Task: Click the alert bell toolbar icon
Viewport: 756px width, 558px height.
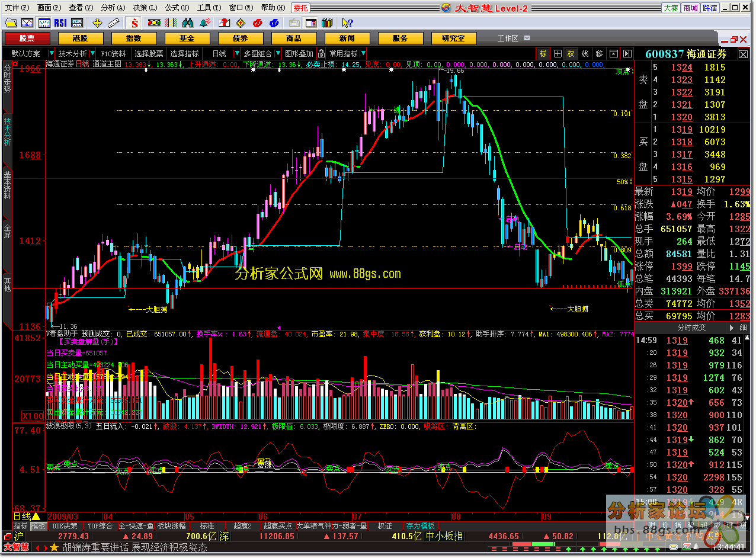Action: click(205, 23)
